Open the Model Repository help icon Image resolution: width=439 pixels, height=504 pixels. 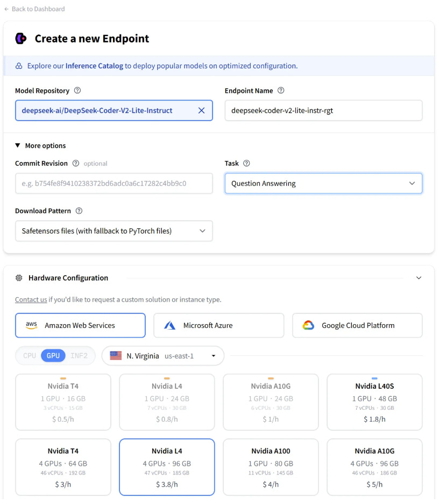(77, 90)
